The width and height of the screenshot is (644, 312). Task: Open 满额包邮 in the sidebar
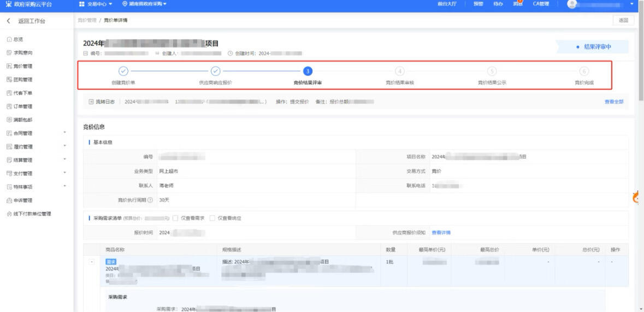[20, 120]
